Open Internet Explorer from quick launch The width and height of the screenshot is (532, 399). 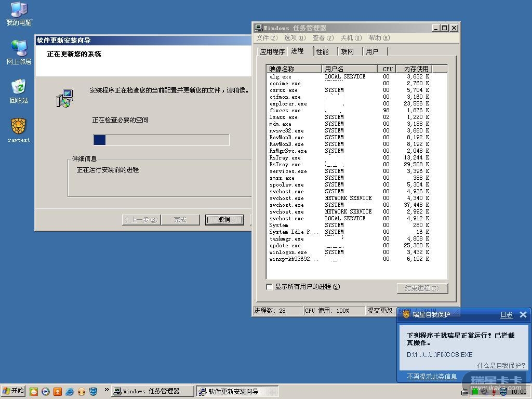[x=70, y=392]
